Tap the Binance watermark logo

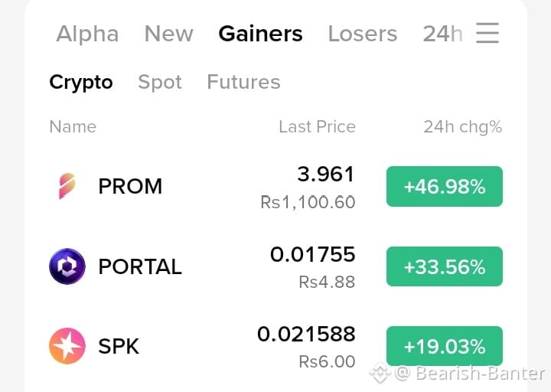pos(380,373)
